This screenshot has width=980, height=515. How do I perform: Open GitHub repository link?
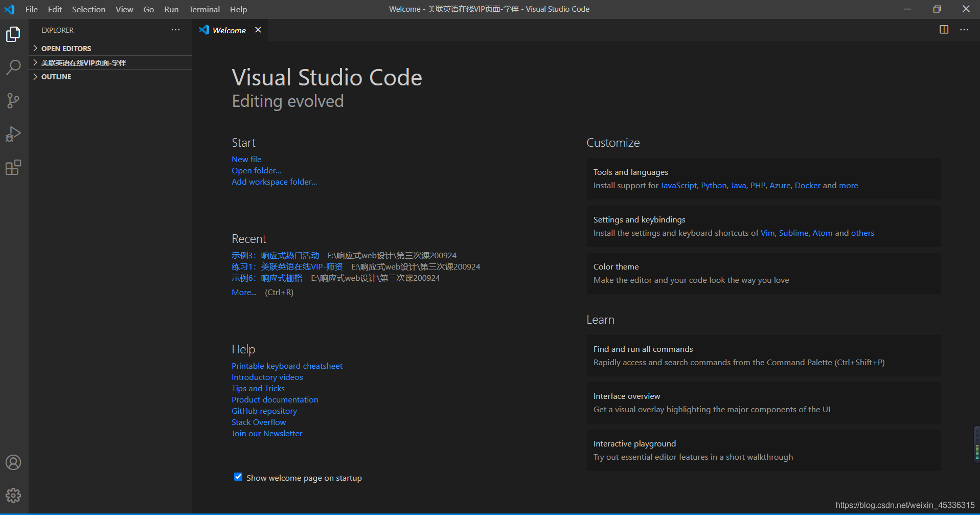click(264, 411)
